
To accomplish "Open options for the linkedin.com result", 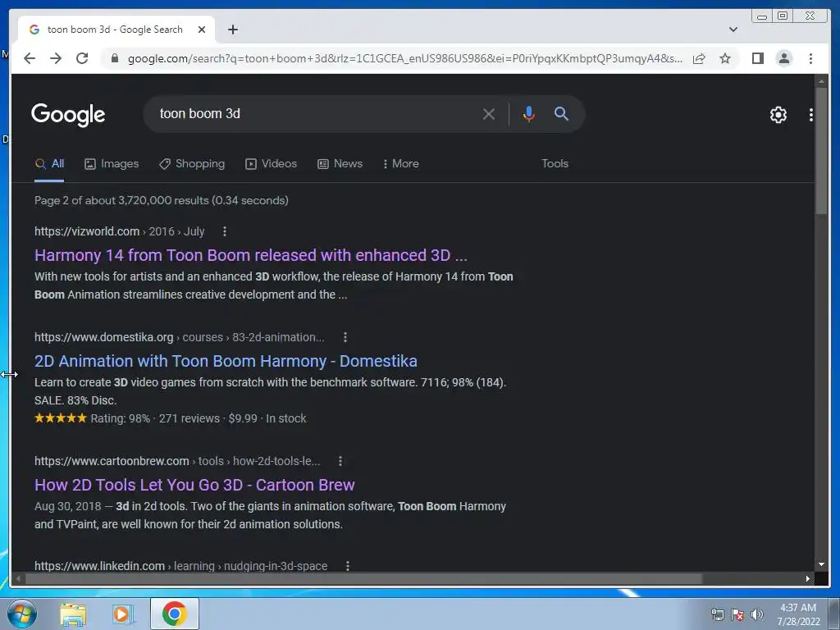I will (348, 566).
